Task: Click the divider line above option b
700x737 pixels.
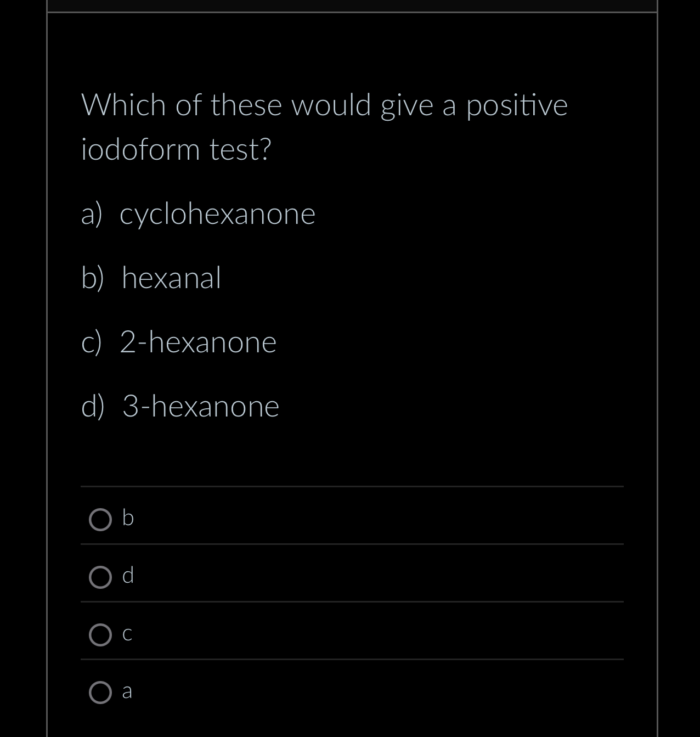Action: pos(351,487)
